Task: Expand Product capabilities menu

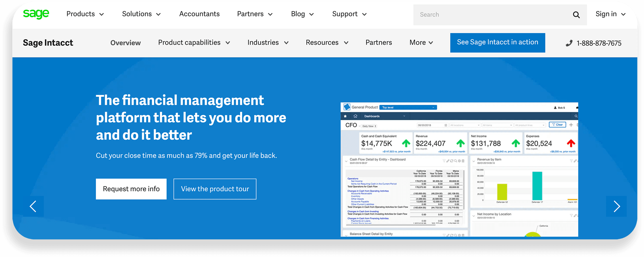Action: [194, 43]
